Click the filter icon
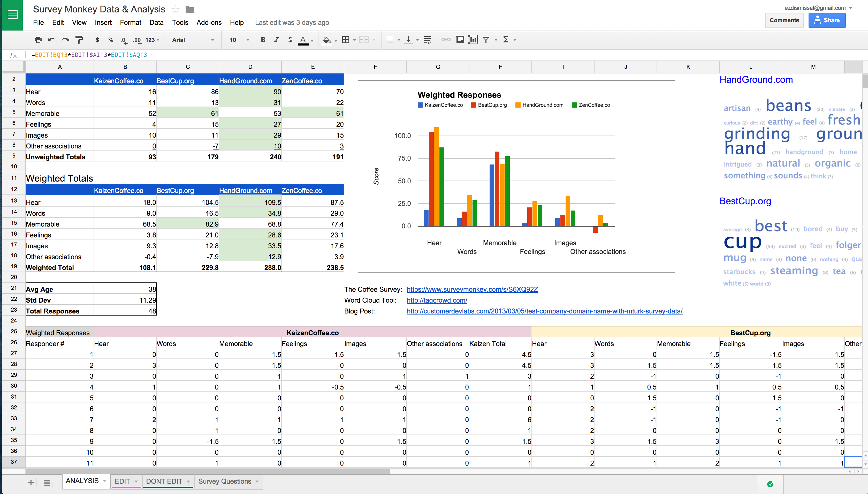The height and width of the screenshot is (494, 868). click(486, 40)
